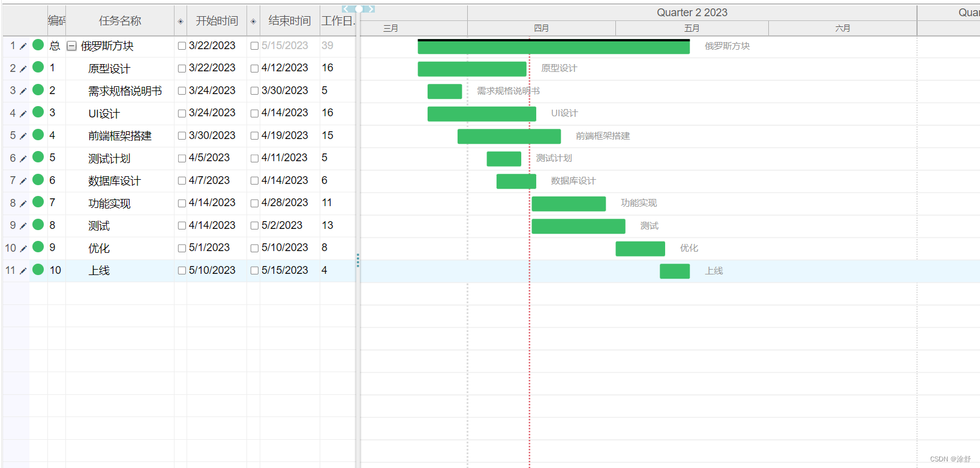Click the 原型设计 Gantt bar
980x468 pixels.
point(472,69)
